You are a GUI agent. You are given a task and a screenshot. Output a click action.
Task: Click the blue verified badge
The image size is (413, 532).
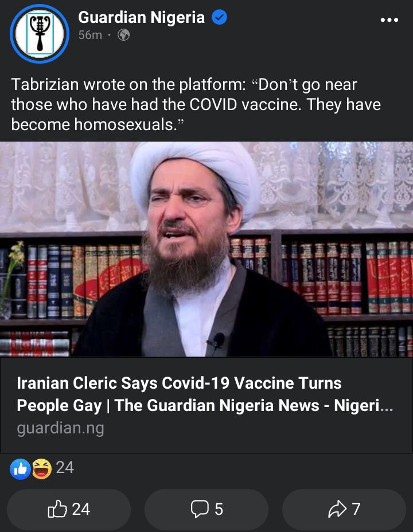(x=220, y=17)
